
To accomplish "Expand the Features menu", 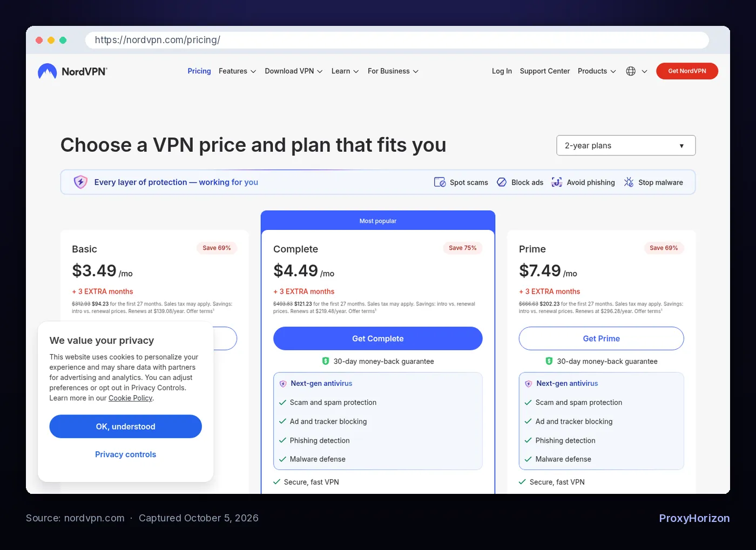I will click(x=237, y=71).
